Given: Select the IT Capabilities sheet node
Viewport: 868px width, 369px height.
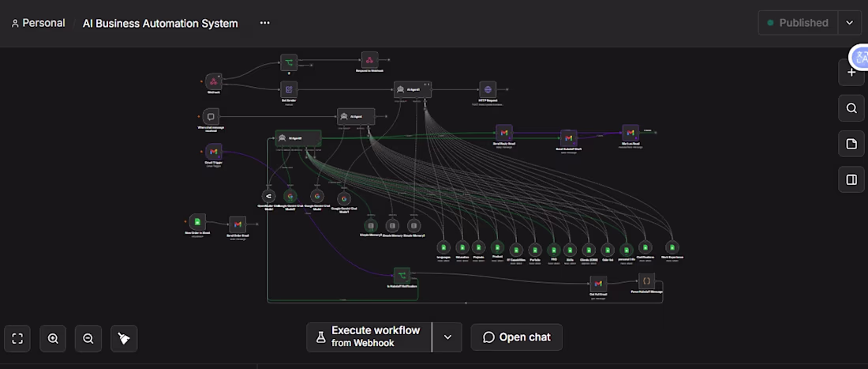Looking at the screenshot, I should point(516,250).
